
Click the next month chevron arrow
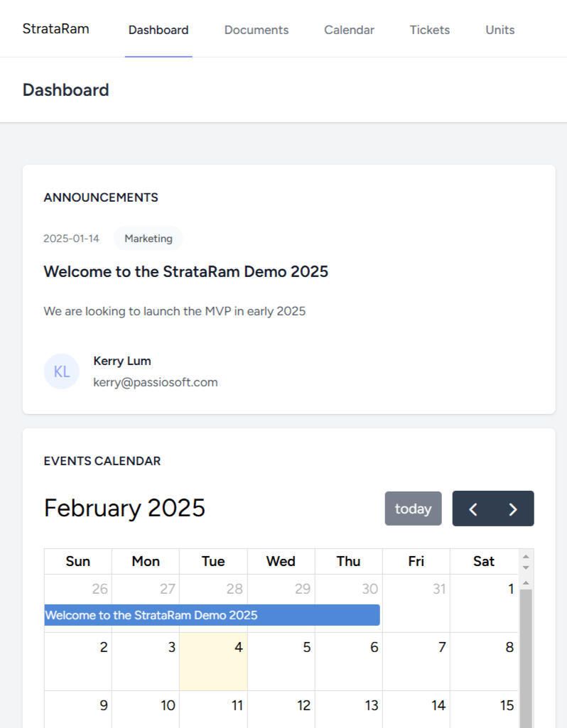513,509
